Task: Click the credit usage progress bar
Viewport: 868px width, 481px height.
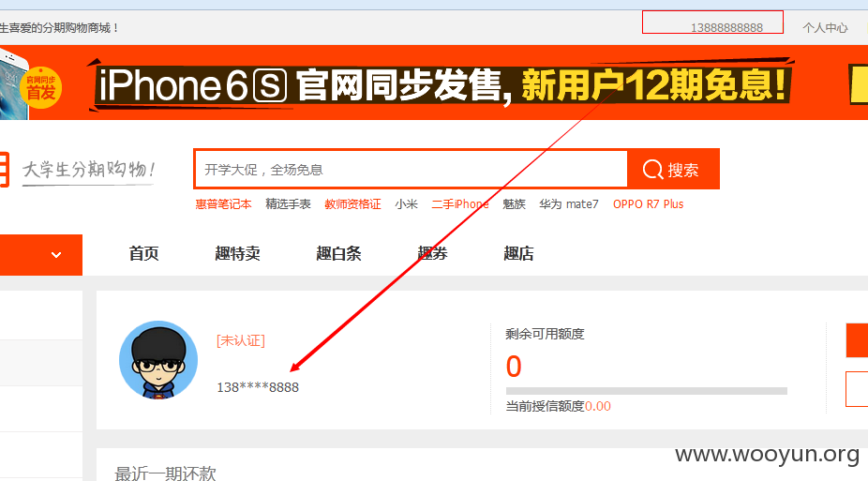Action: pos(647,391)
